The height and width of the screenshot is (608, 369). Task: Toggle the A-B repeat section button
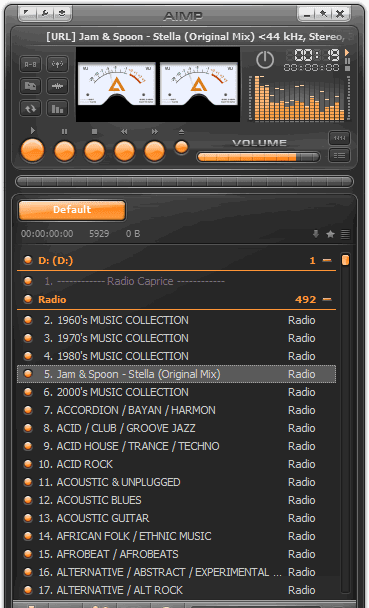tap(30, 64)
